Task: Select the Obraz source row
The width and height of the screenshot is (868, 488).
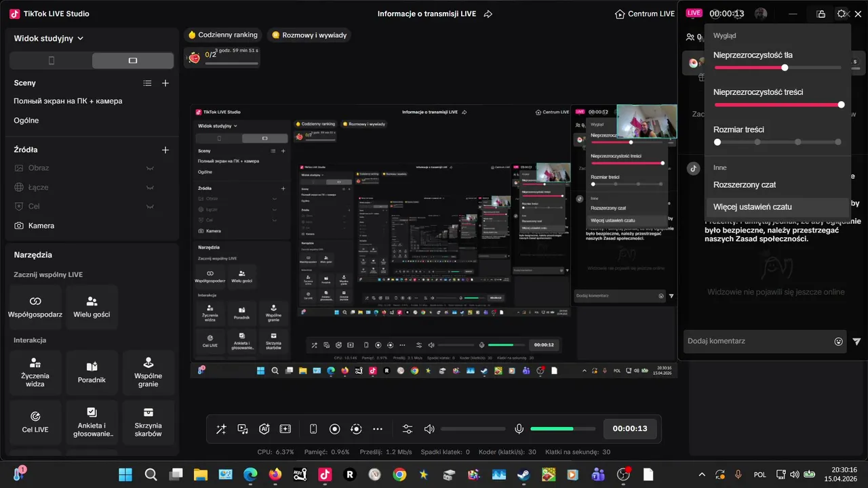Action: 92,168
